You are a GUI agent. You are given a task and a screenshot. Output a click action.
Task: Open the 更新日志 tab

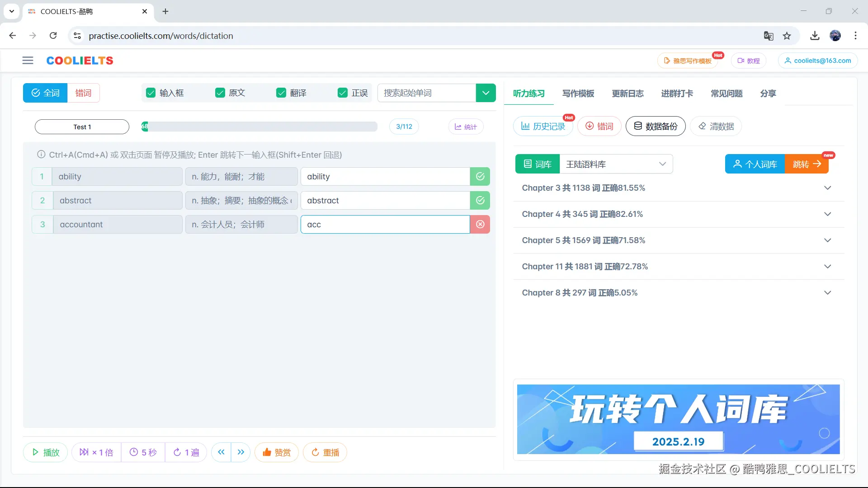tap(627, 94)
